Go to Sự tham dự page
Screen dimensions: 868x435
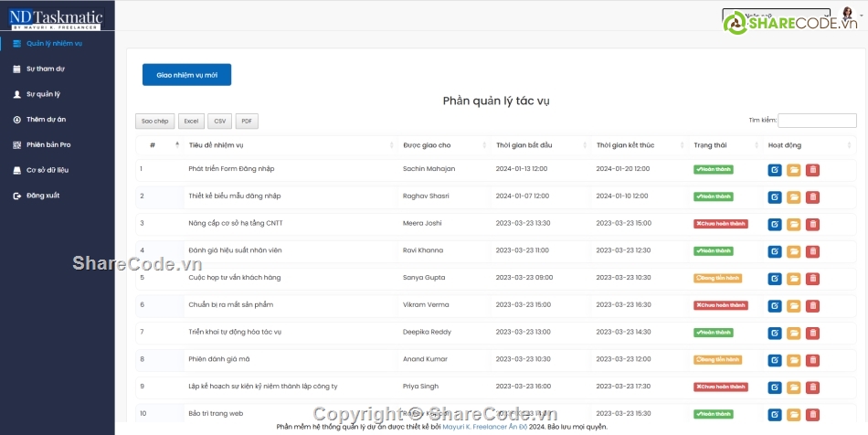[46, 69]
